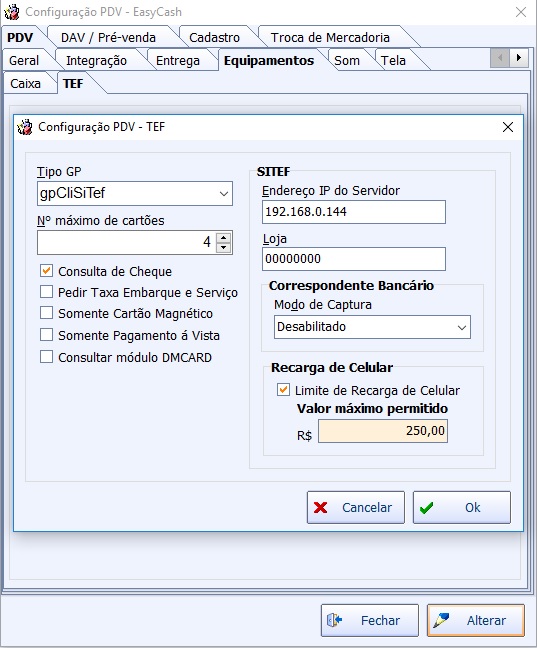Click the green checkmark icon on Ok
Screen dimensions: 537x648
[x=426, y=507]
